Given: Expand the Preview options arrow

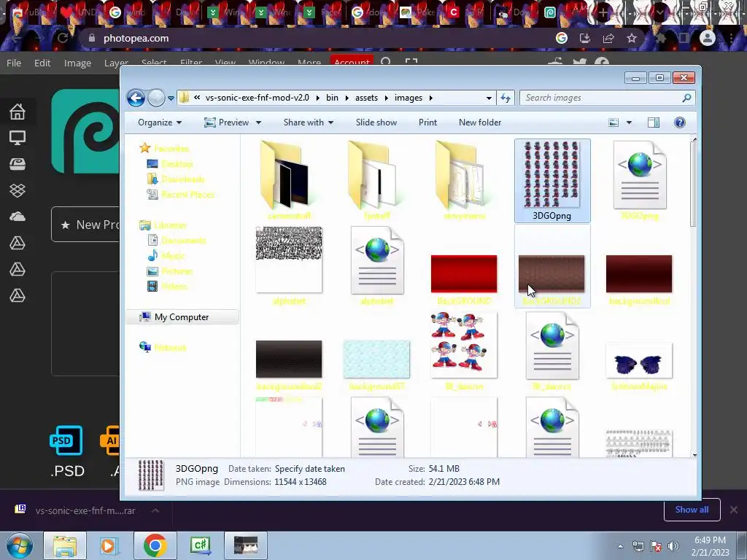Looking at the screenshot, I should [x=258, y=122].
